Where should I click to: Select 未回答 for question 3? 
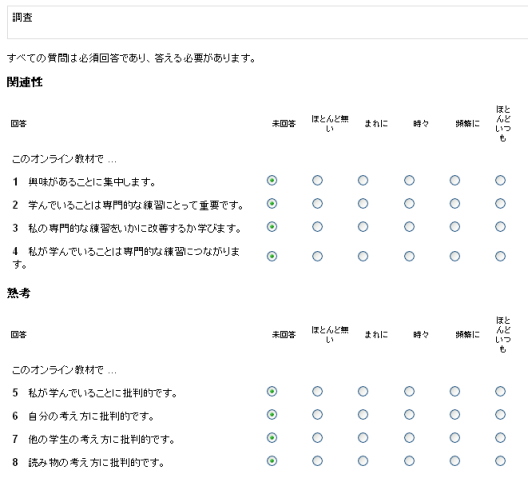(x=272, y=227)
